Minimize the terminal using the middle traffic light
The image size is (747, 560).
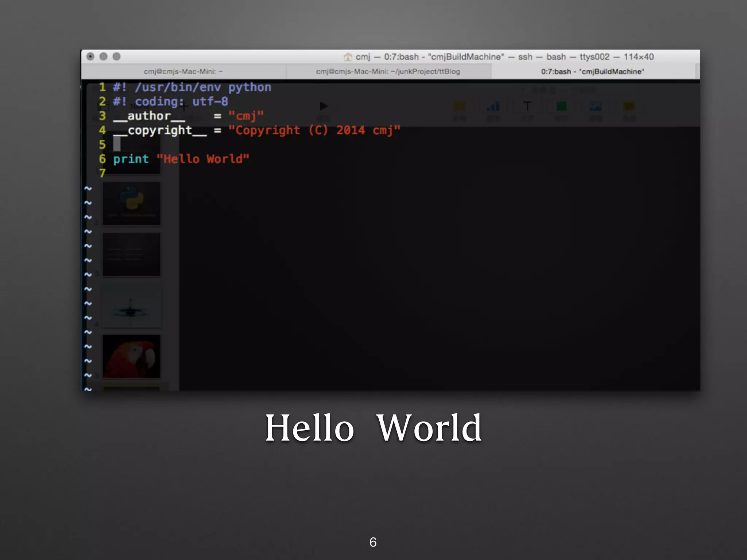click(x=104, y=57)
